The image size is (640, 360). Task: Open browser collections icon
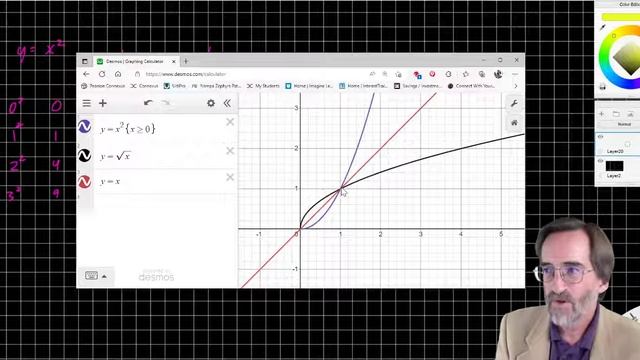tap(482, 74)
